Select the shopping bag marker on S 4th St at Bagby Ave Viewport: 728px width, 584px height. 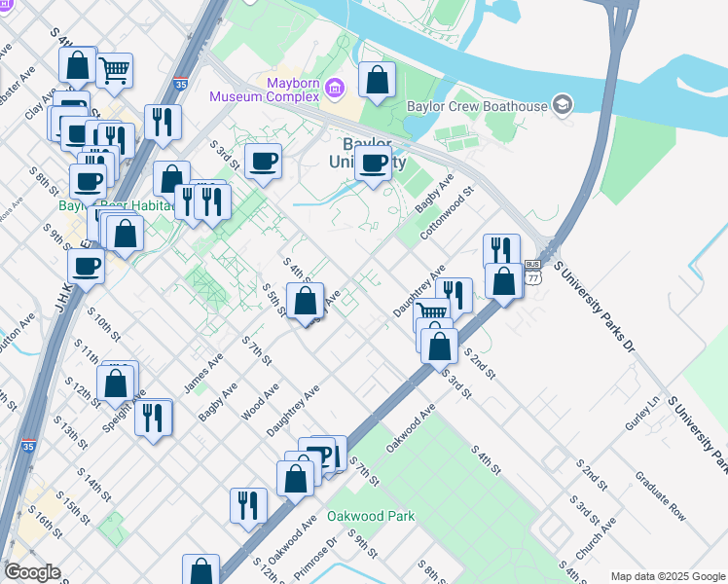click(305, 302)
